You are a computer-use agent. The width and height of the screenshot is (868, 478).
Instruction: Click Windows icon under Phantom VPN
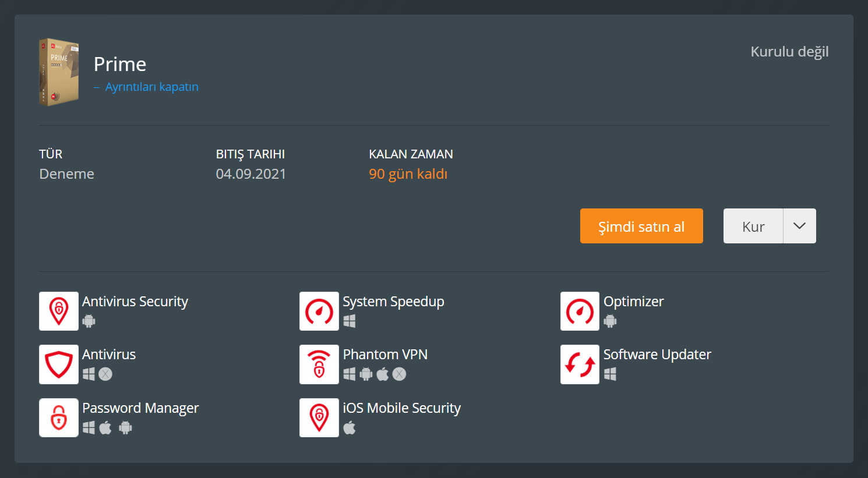[350, 374]
